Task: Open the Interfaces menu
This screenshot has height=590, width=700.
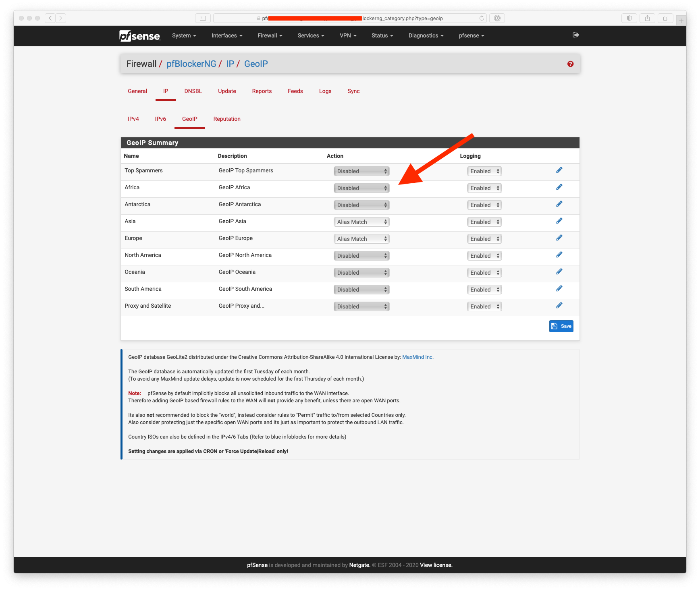Action: click(227, 35)
